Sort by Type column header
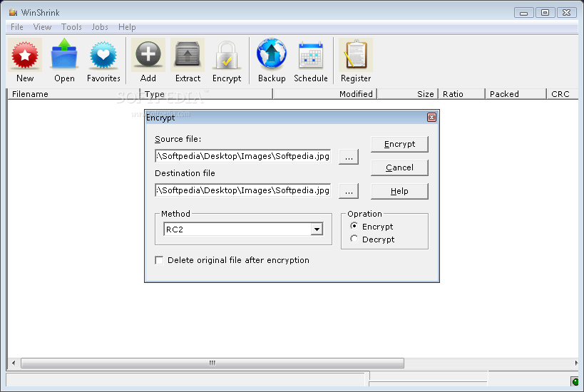The height and width of the screenshot is (392, 584). pos(206,94)
